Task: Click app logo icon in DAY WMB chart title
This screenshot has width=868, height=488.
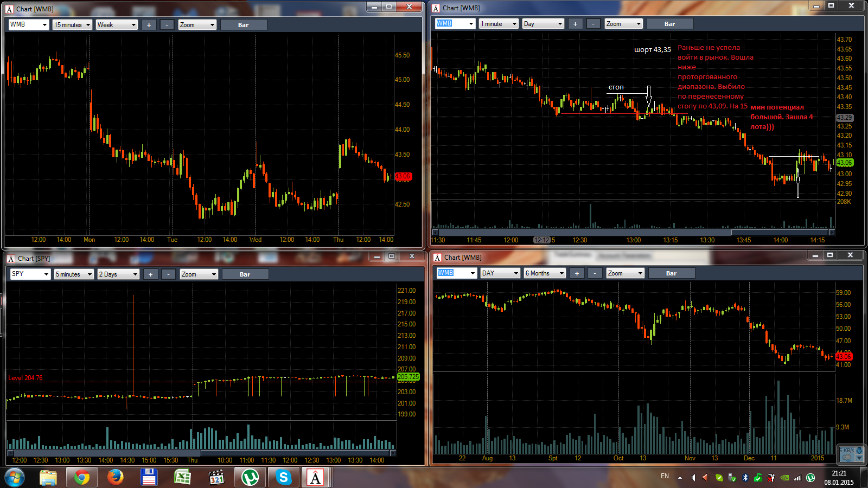Action: tap(437, 258)
